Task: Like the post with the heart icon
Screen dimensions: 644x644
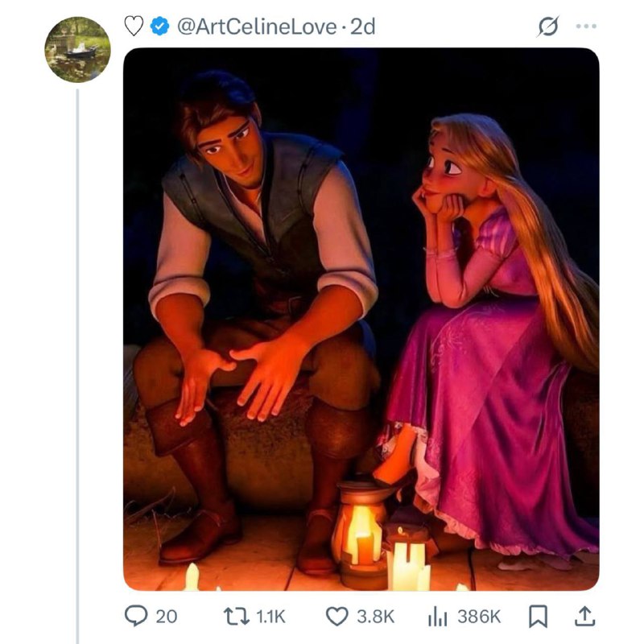Action: (x=336, y=617)
